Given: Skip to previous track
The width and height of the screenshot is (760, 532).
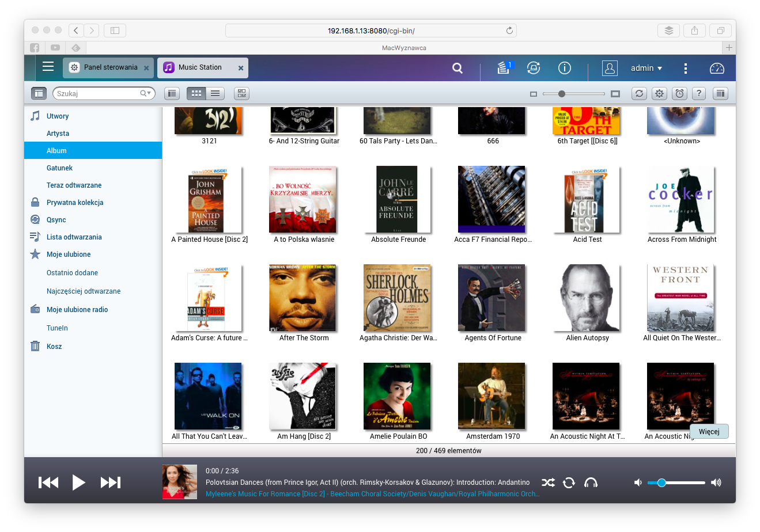Looking at the screenshot, I should pos(48,482).
